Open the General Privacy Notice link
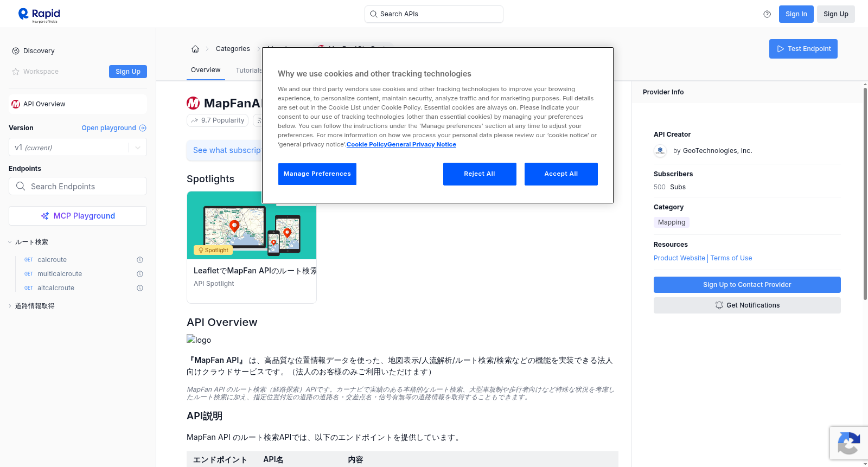868x467 pixels. tap(422, 144)
